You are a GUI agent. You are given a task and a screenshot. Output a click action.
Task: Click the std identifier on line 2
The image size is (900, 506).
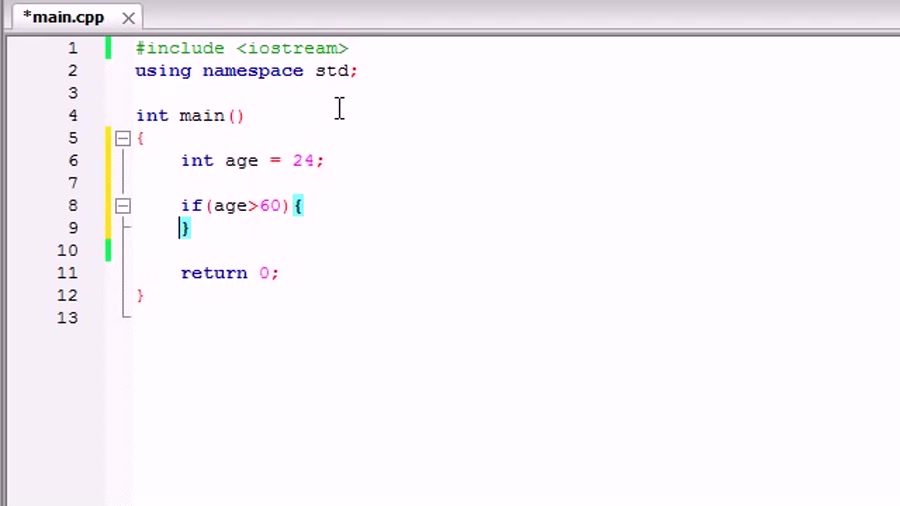(331, 71)
